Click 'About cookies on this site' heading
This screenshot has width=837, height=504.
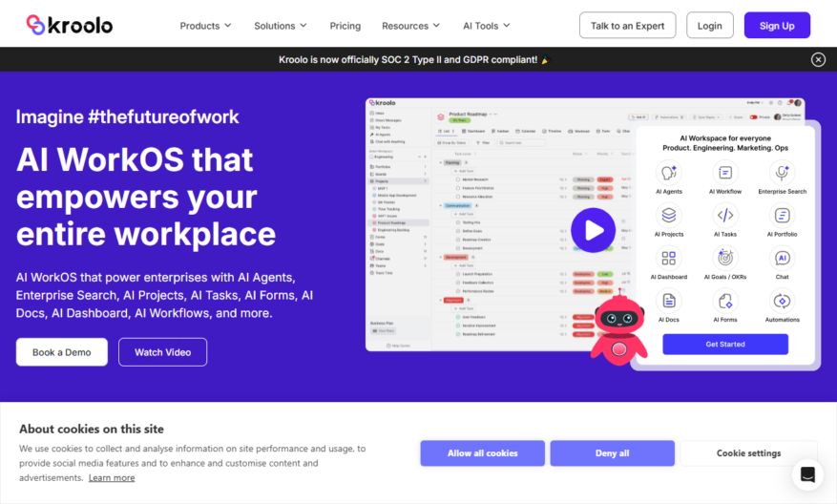pos(92,429)
